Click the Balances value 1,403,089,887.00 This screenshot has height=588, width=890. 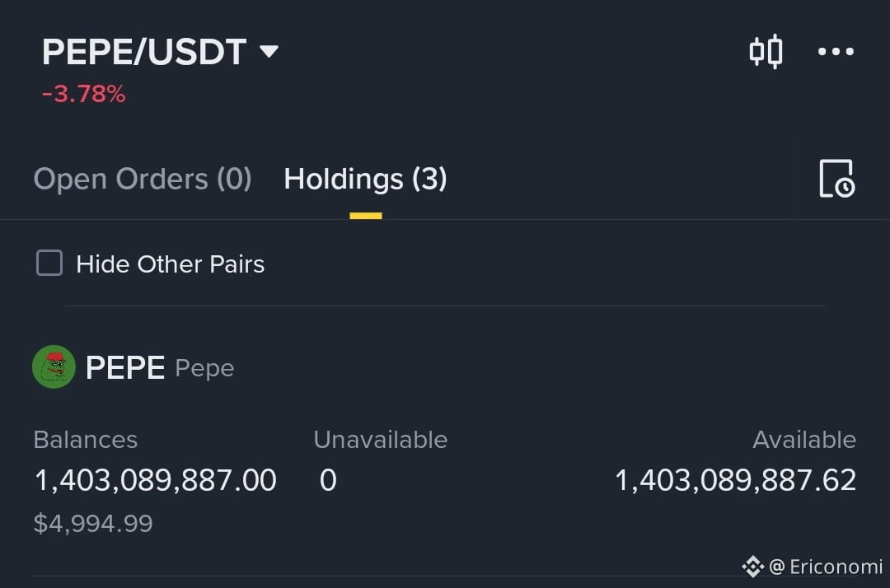coord(156,480)
